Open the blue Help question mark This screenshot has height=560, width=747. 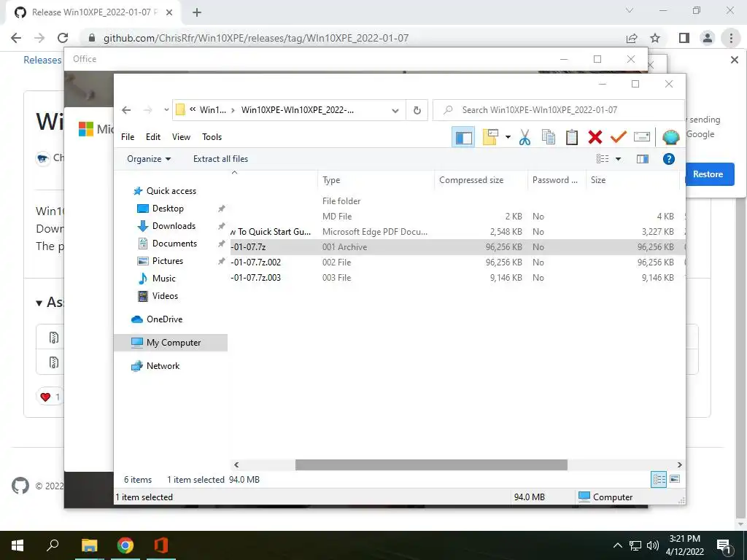coord(668,159)
